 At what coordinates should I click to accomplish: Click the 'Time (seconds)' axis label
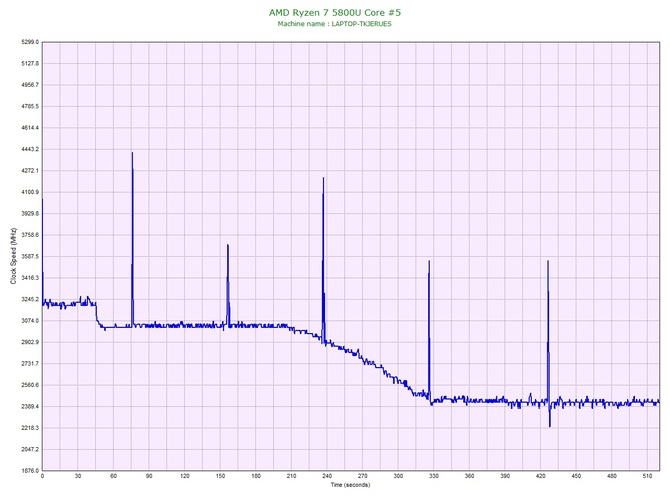click(350, 485)
